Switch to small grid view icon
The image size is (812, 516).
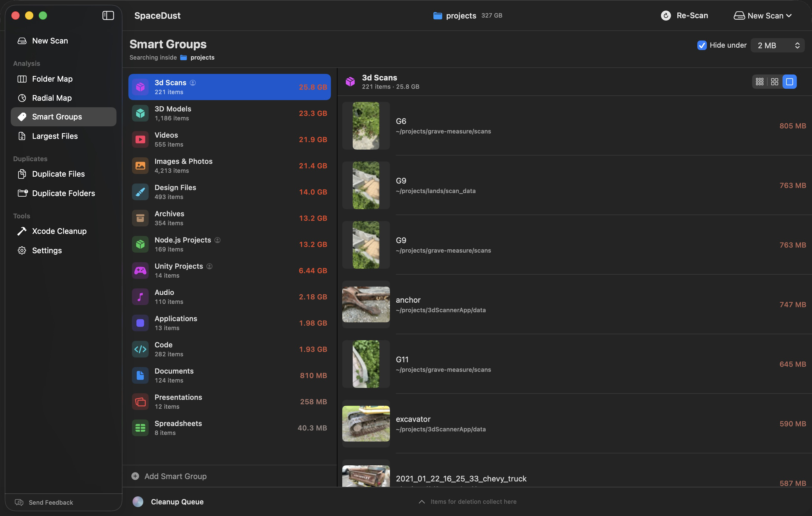pos(759,82)
